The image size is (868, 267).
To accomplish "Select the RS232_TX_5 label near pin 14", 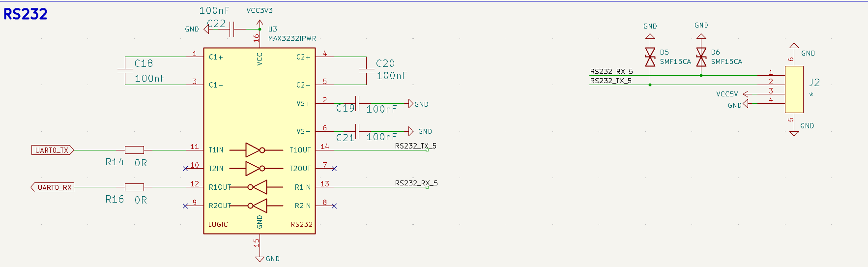I will point(415,146).
